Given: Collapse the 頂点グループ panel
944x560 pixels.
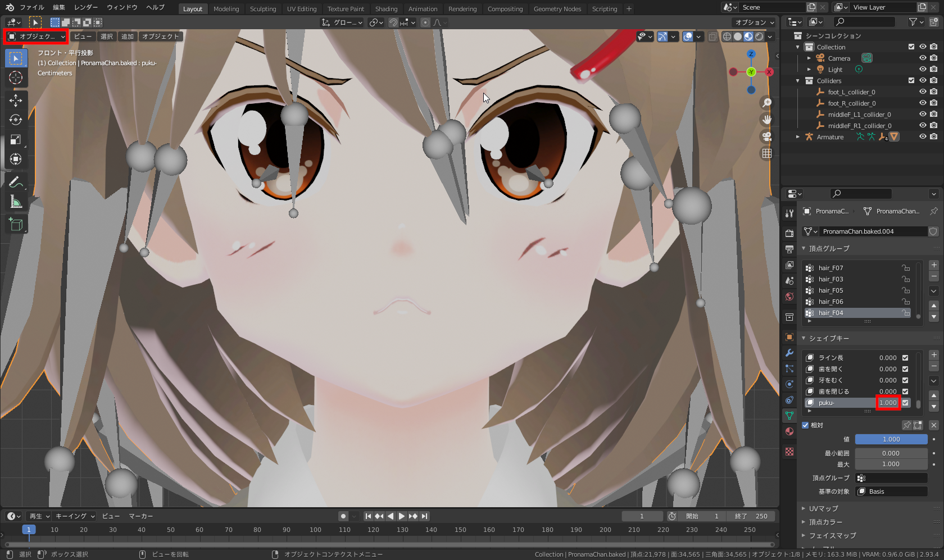Looking at the screenshot, I should pos(804,248).
